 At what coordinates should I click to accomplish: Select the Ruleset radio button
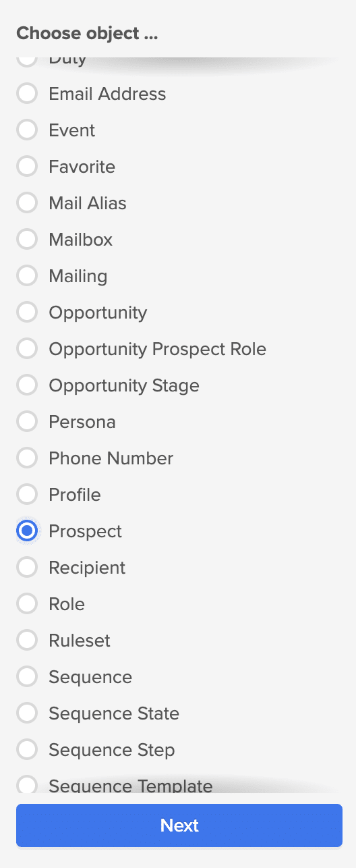click(27, 641)
